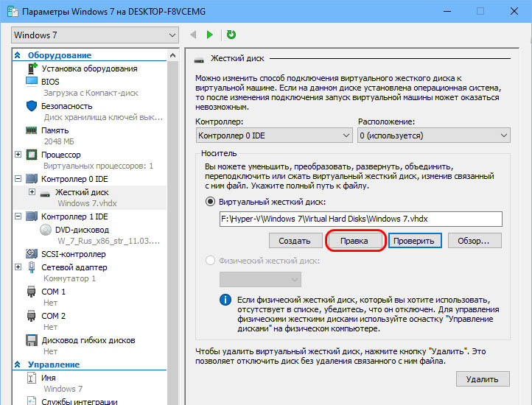The height and width of the screenshot is (405, 532).
Task: Click the Контроллер 1 IDE icon
Action: (32, 216)
